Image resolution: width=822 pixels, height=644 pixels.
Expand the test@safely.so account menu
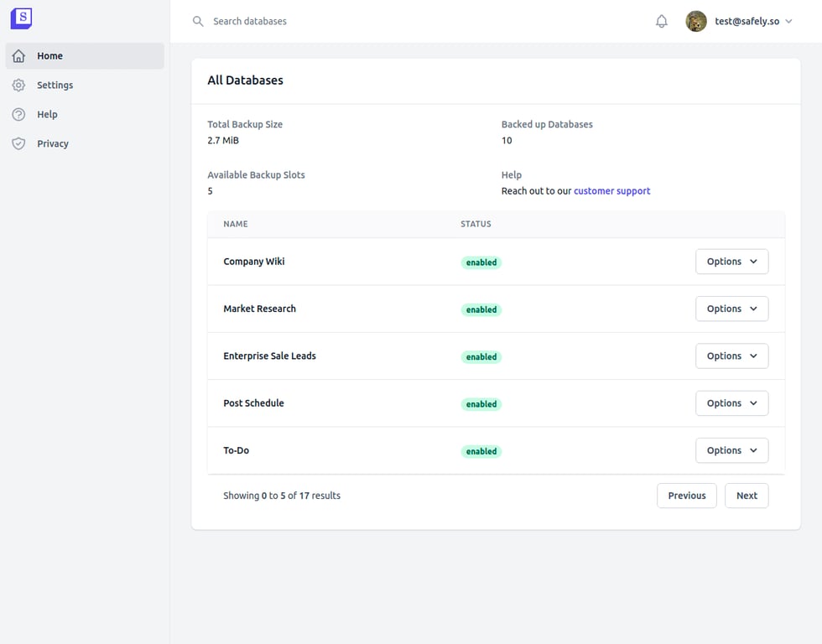tap(752, 22)
